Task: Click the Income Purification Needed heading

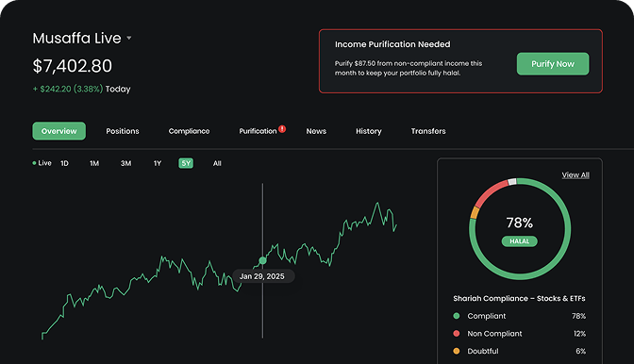Action: [x=392, y=44]
